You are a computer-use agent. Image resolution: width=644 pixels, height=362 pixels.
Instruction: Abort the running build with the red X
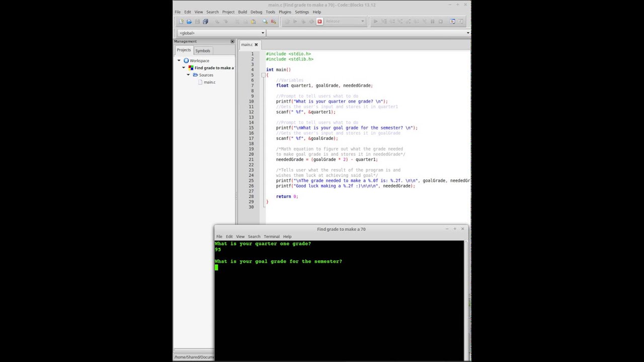coord(319,21)
